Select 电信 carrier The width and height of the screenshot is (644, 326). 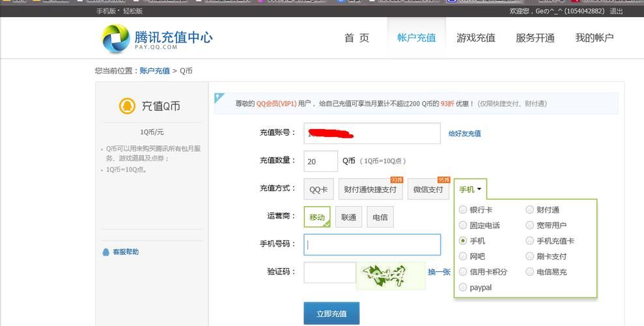point(380,216)
